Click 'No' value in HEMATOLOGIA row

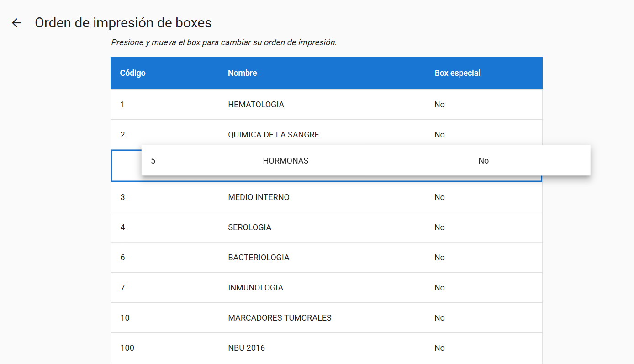click(x=439, y=105)
